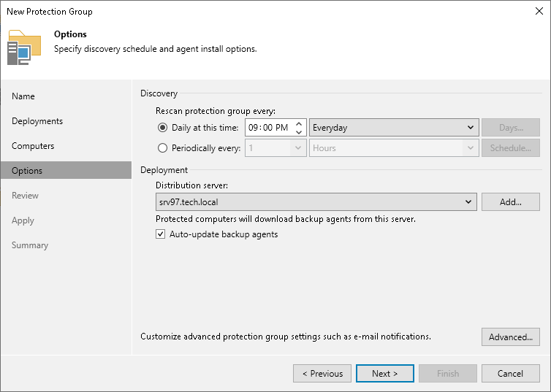Select the Options step in sidebar

pos(66,171)
